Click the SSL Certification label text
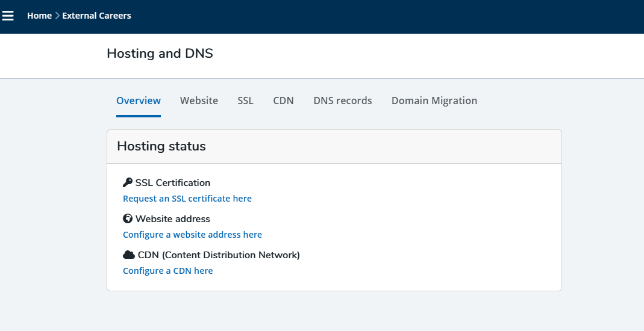 tap(173, 182)
